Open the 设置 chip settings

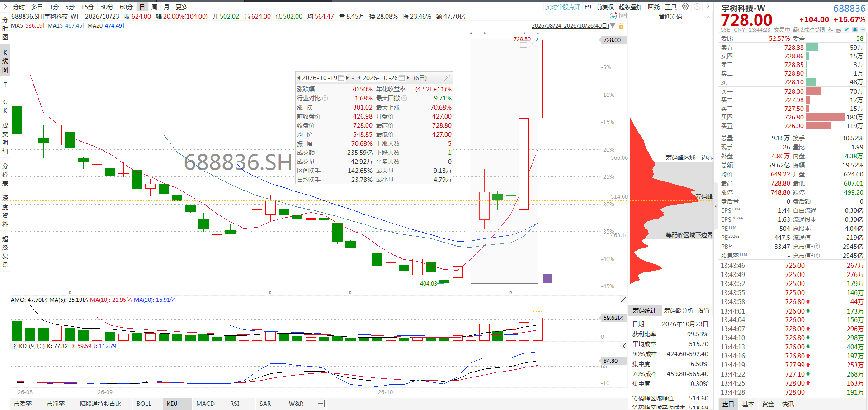pyautogui.click(x=704, y=310)
